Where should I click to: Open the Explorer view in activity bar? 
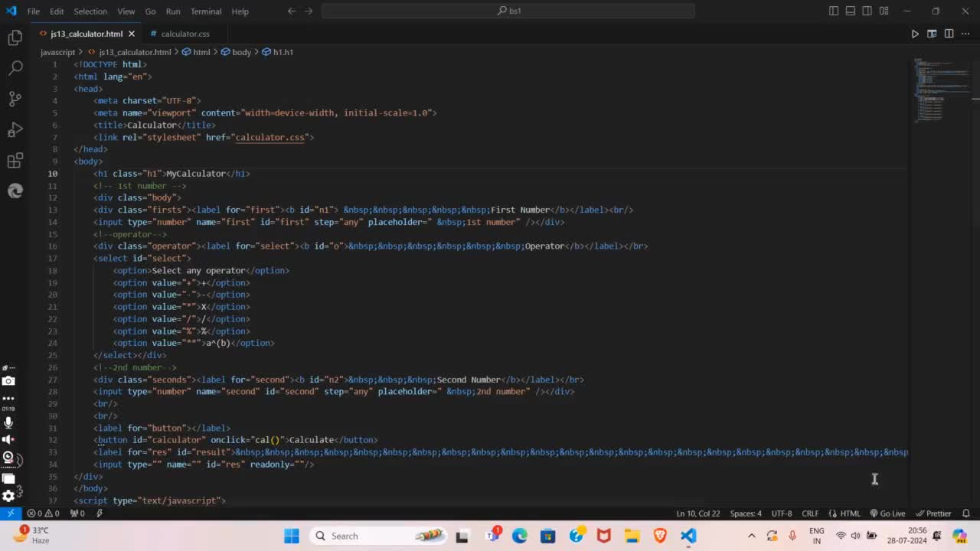pos(15,37)
